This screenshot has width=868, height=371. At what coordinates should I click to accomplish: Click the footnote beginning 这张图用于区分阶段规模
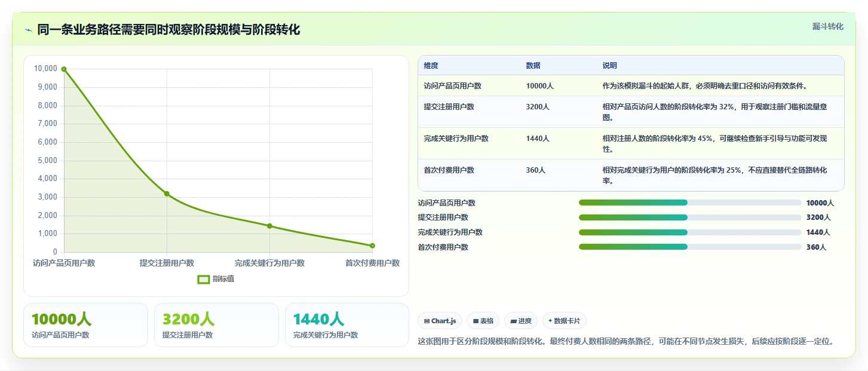tap(625, 342)
